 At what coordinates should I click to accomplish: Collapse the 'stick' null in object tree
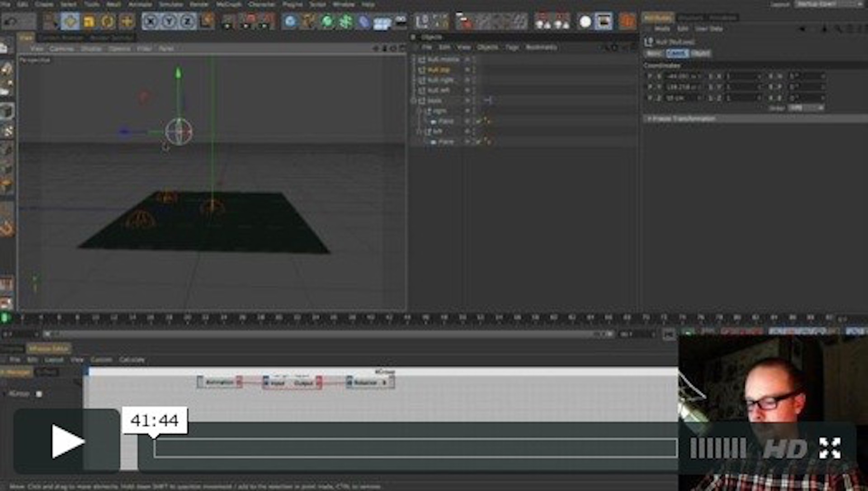click(413, 101)
